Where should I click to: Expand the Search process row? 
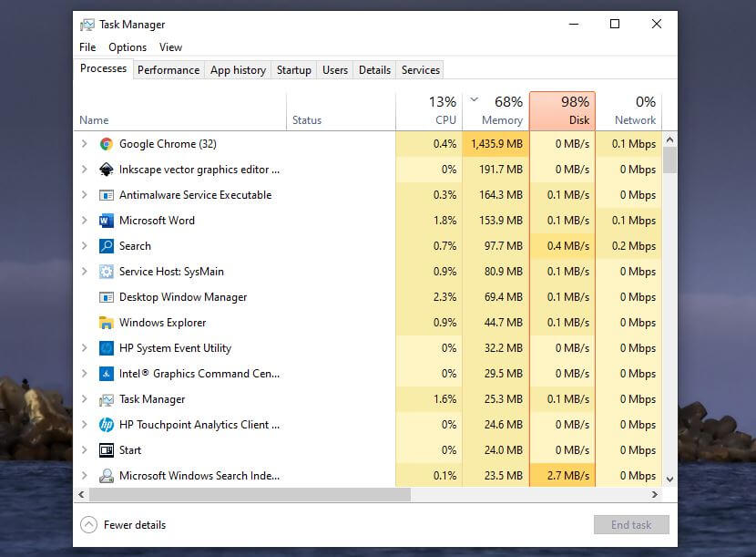[85, 246]
